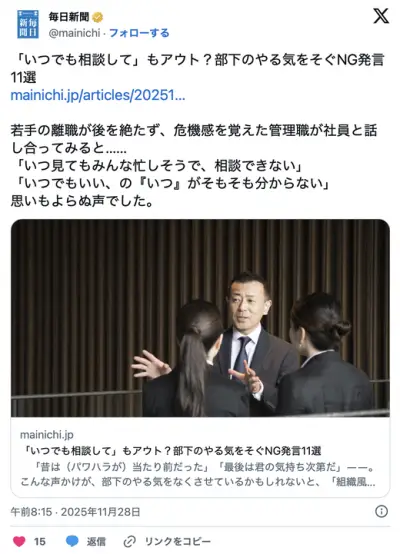Click リンクをコピー copy link text

[x=178, y=541]
